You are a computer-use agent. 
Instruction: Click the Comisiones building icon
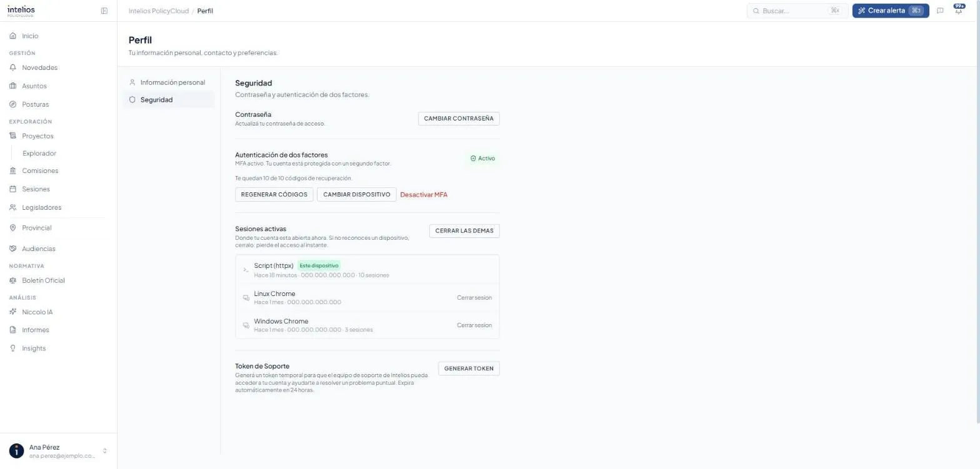[x=13, y=170]
